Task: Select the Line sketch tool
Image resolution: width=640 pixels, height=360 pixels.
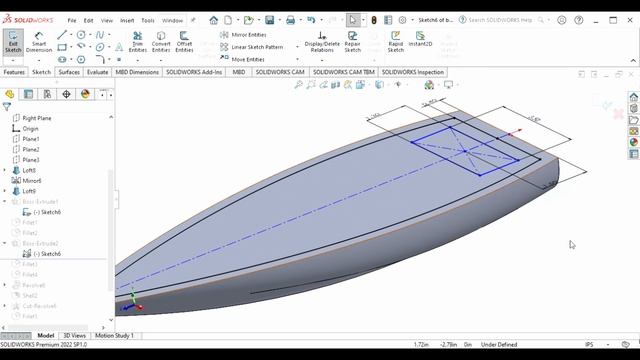Action: (62, 35)
